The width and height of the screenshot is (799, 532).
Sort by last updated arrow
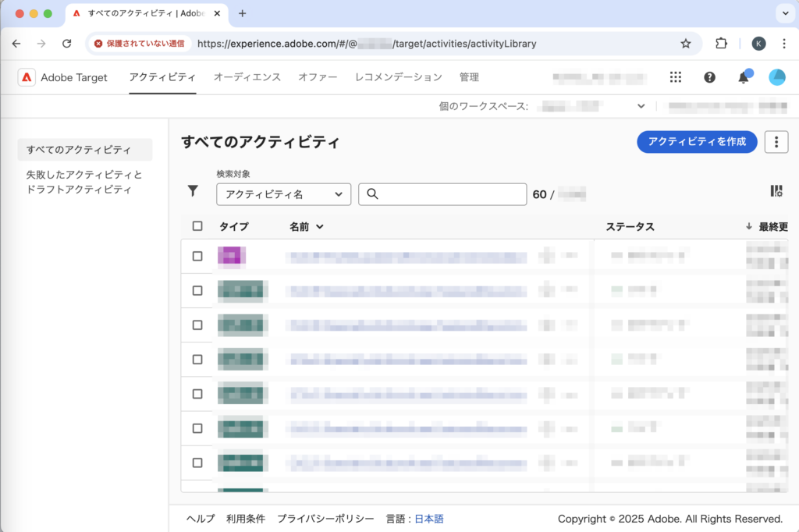pos(748,226)
